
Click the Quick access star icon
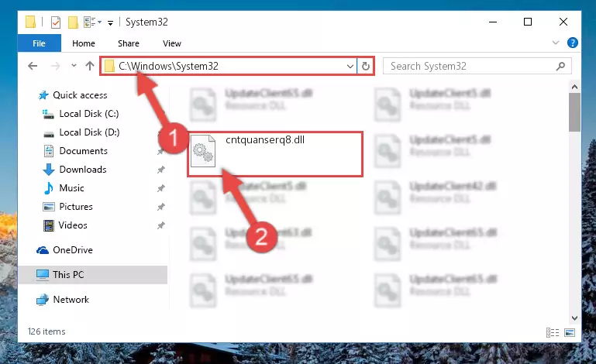pos(43,95)
